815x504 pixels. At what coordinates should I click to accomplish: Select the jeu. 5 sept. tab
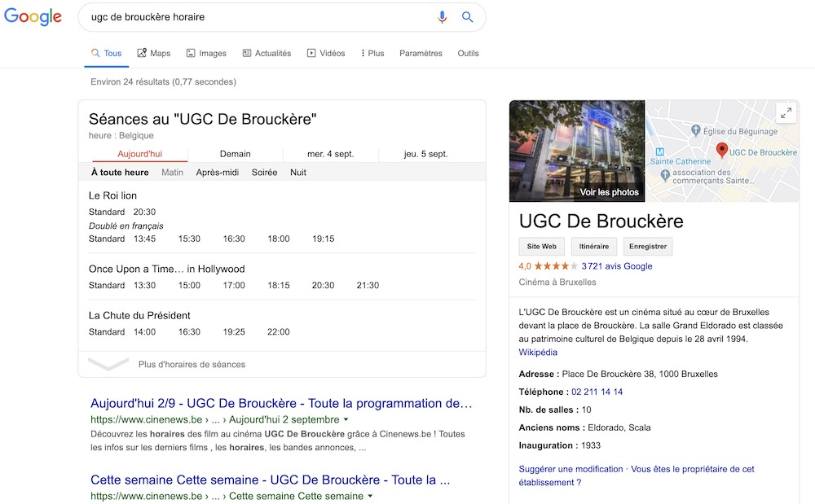click(425, 154)
